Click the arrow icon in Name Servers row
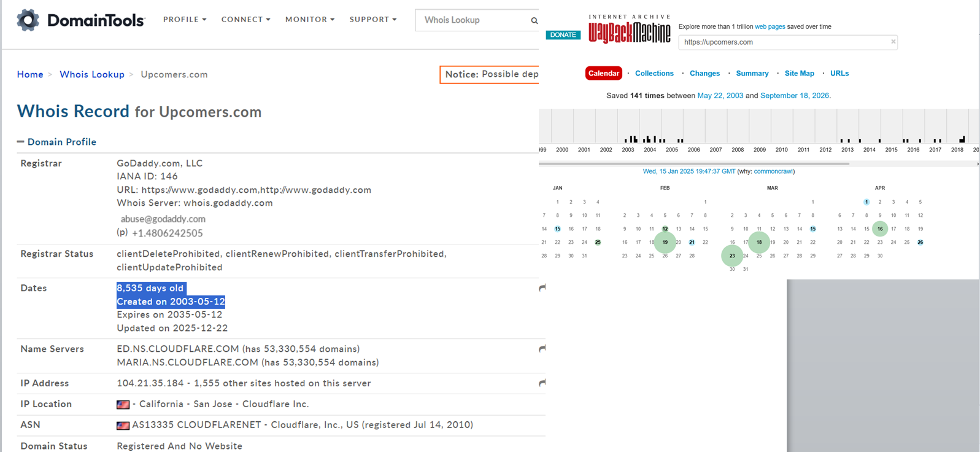Screen dimensions: 980x452 pyautogui.click(x=542, y=348)
